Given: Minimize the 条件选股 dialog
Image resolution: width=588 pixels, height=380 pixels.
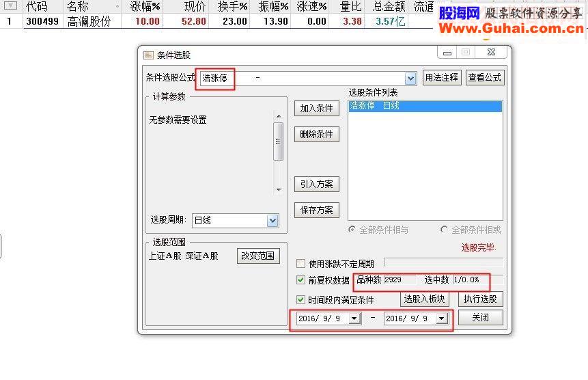Looking at the screenshot, I should coord(447,53).
